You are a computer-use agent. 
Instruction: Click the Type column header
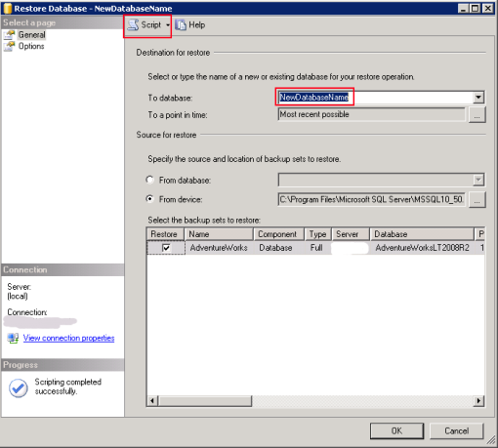(318, 234)
